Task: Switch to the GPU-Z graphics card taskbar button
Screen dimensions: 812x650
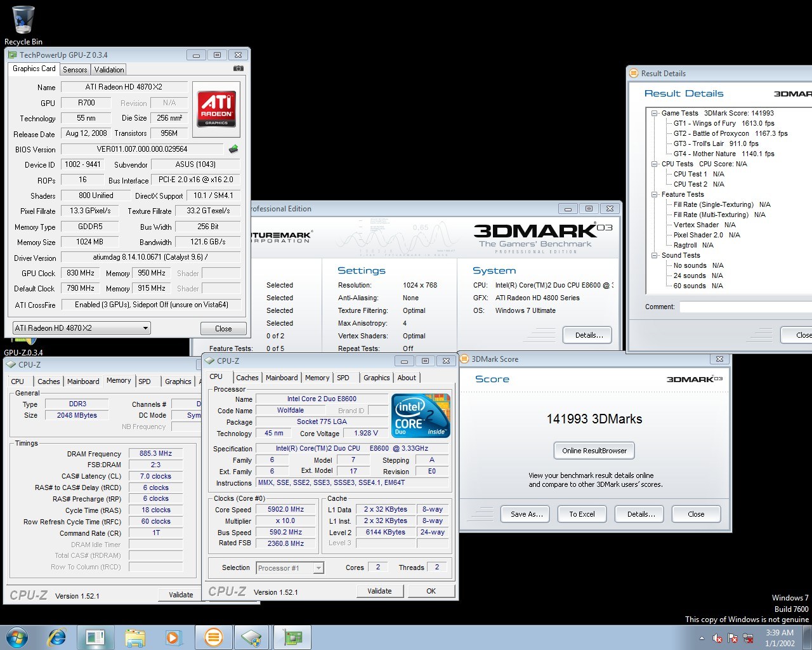Action: (x=292, y=637)
